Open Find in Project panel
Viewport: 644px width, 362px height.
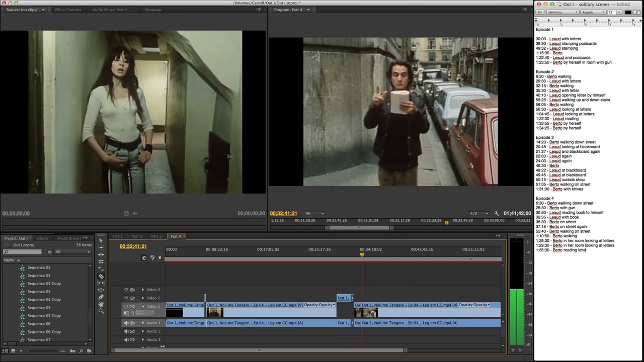(81, 351)
